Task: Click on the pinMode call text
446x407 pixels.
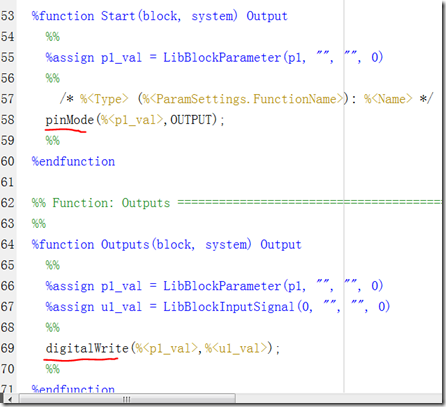Action: click(135, 120)
